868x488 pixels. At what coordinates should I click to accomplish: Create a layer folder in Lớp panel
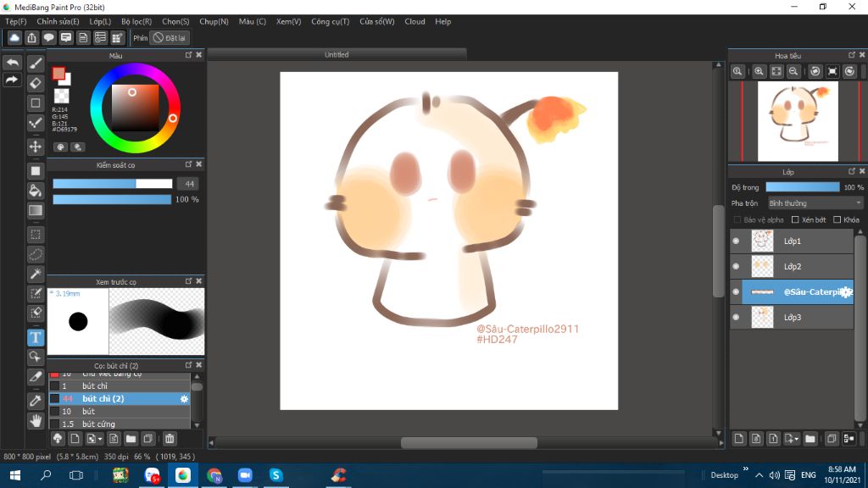coord(810,439)
